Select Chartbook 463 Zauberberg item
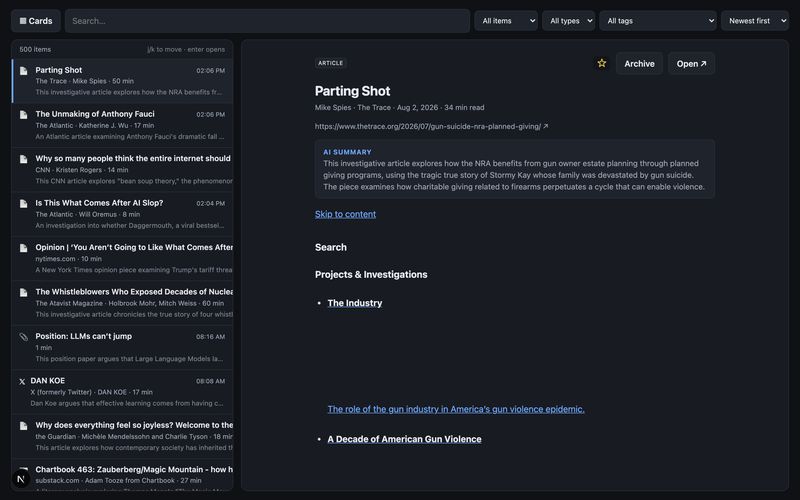Image resolution: width=800 pixels, height=500 pixels. pos(122,476)
